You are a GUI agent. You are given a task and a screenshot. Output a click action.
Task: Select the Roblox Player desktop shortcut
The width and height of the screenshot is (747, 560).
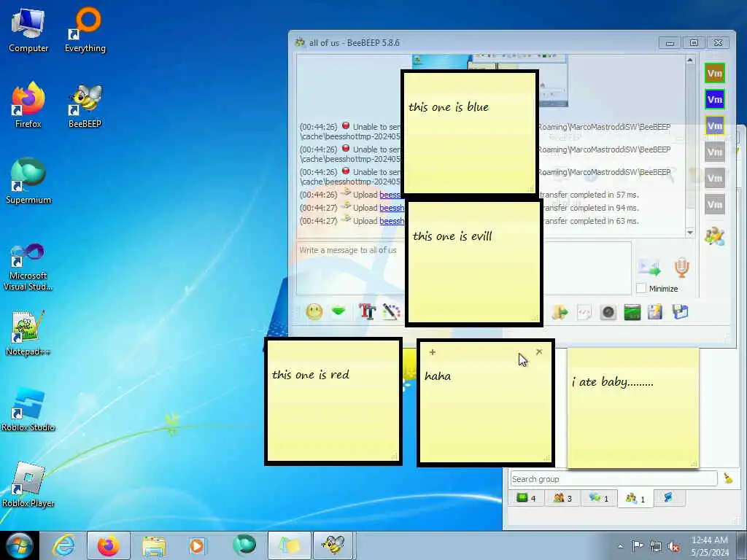(x=28, y=485)
